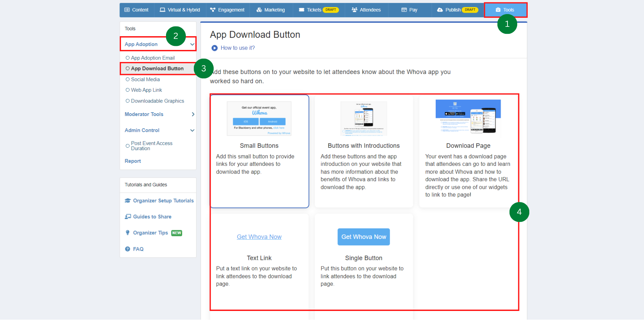Image resolution: width=644 pixels, height=322 pixels.
Task: Collapse the App Adoption section
Action: click(x=192, y=44)
